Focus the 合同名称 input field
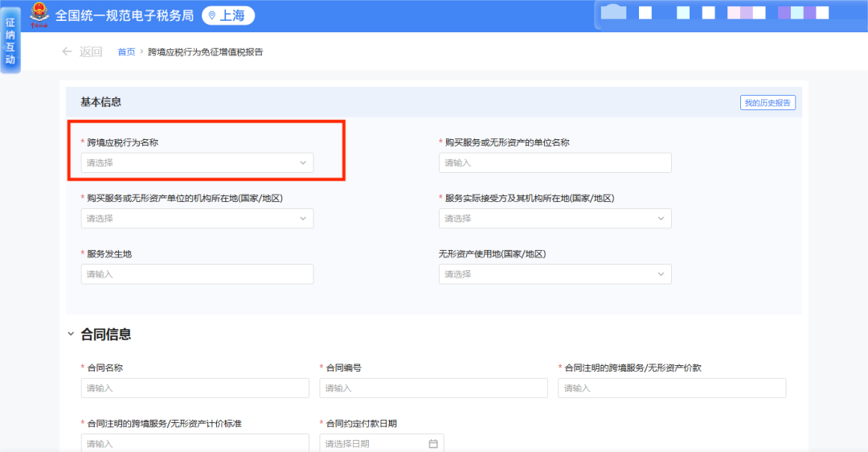 coord(194,388)
